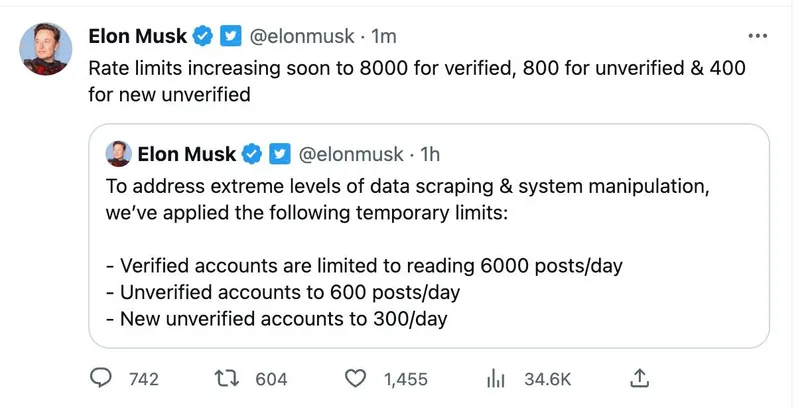Click the 604 retweet count

point(271,379)
